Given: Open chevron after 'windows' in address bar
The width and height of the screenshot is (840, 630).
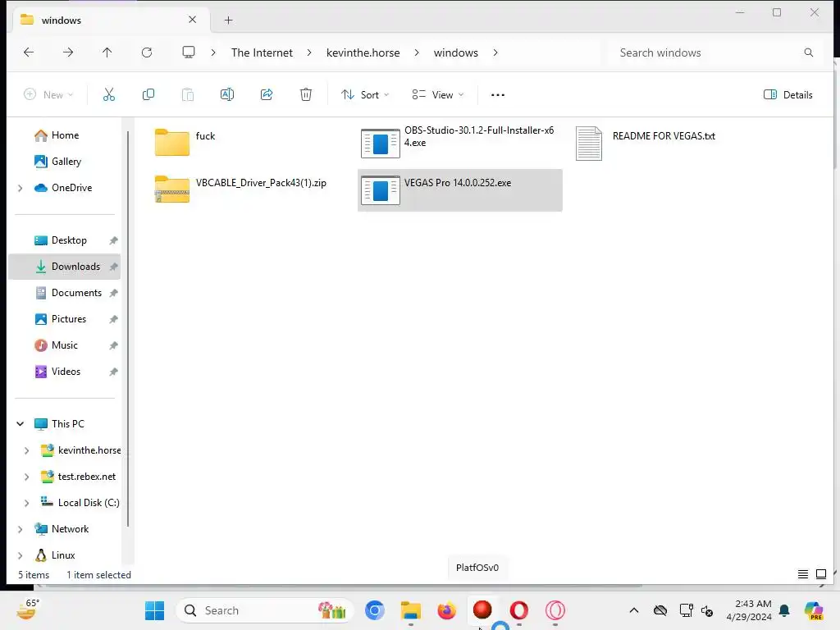Looking at the screenshot, I should [x=495, y=52].
